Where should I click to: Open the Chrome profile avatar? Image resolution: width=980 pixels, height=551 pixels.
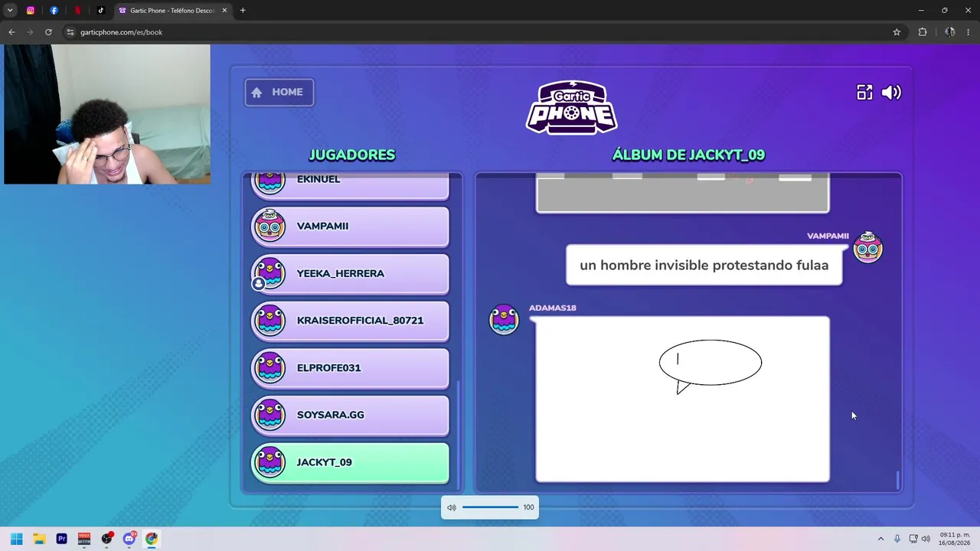(950, 32)
